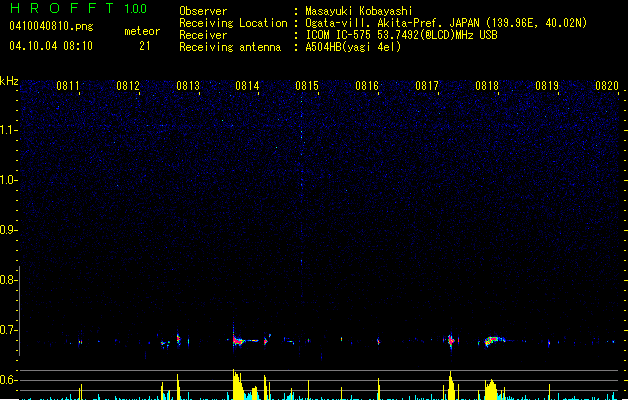The width and height of the screenshot is (629, 400).
Task: Click the tallest yellow power peak before 0814
Action: coord(238,384)
